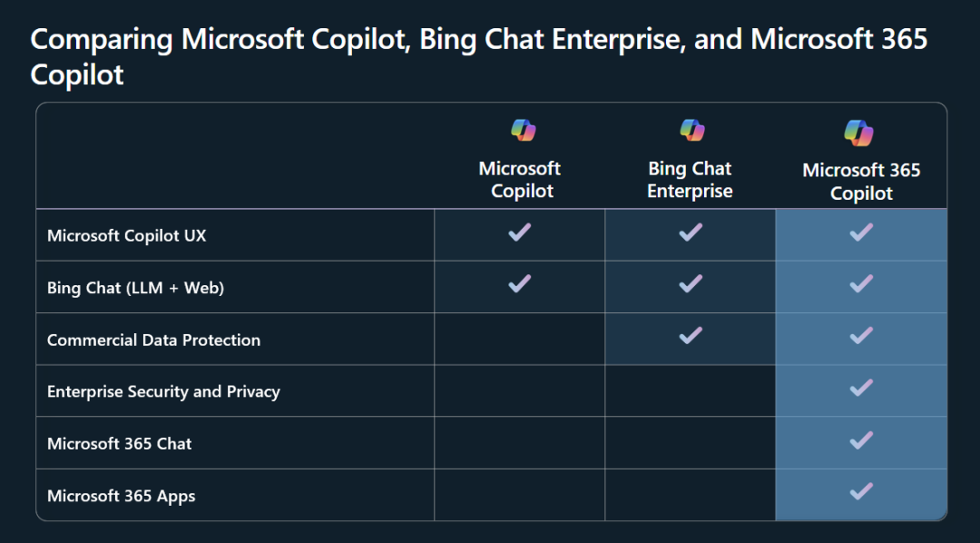Click the Enterprise Security and Privacy checkmark

861,387
